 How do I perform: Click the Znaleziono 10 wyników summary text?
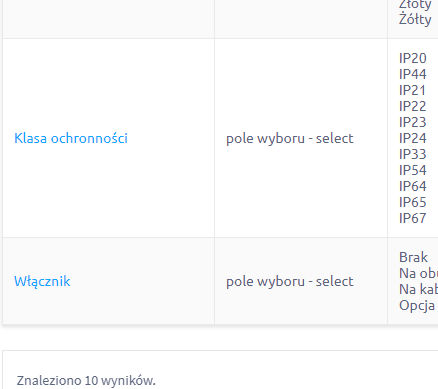click(86, 380)
